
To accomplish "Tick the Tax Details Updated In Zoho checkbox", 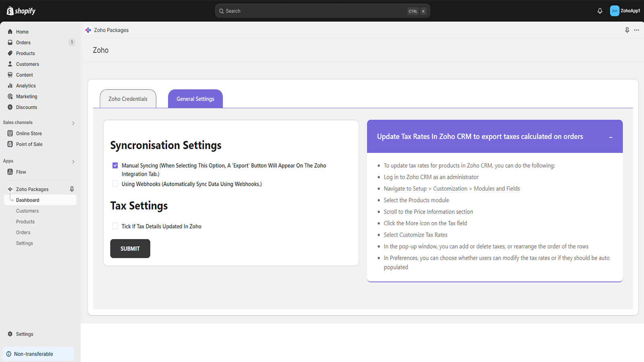I will coord(115,226).
